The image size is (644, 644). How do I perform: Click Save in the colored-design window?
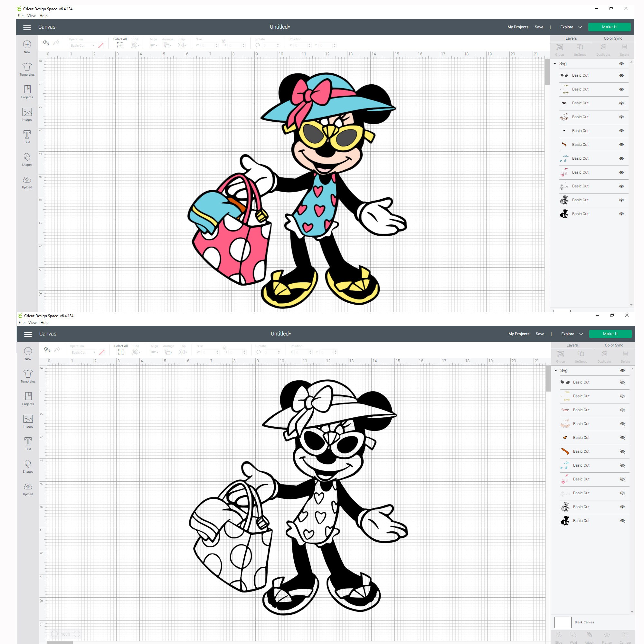(x=539, y=27)
